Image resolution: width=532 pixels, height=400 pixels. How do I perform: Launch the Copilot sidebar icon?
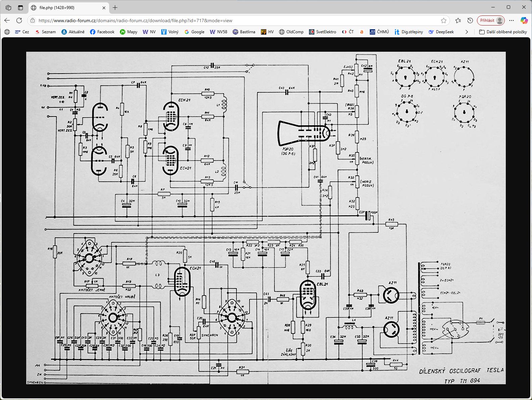click(x=524, y=20)
